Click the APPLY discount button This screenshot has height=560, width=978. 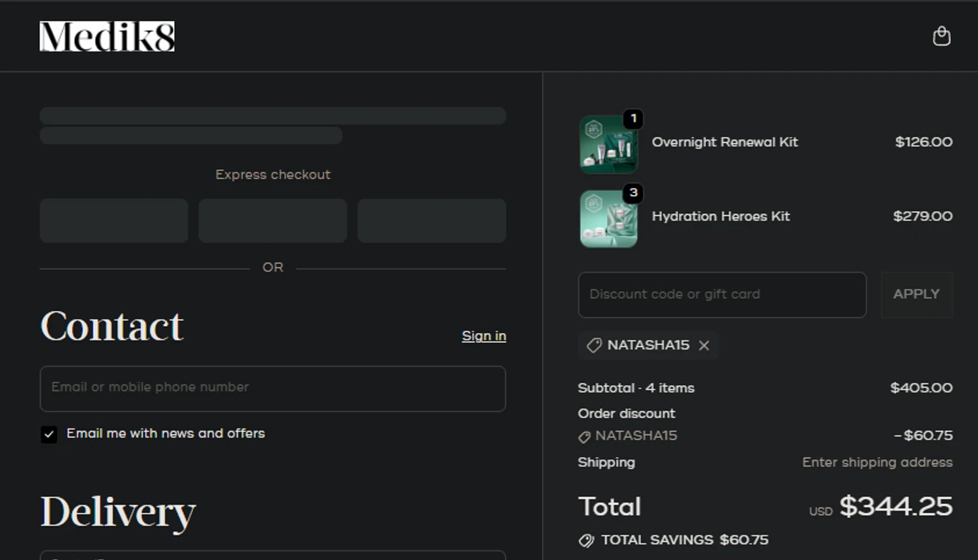(x=917, y=295)
